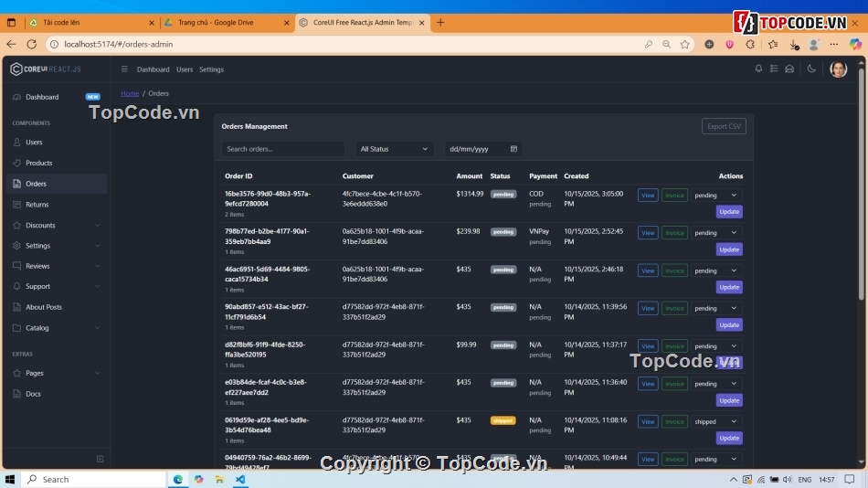Image resolution: width=868 pixels, height=488 pixels.
Task: Open File Explorer from taskbar
Action: click(219, 479)
